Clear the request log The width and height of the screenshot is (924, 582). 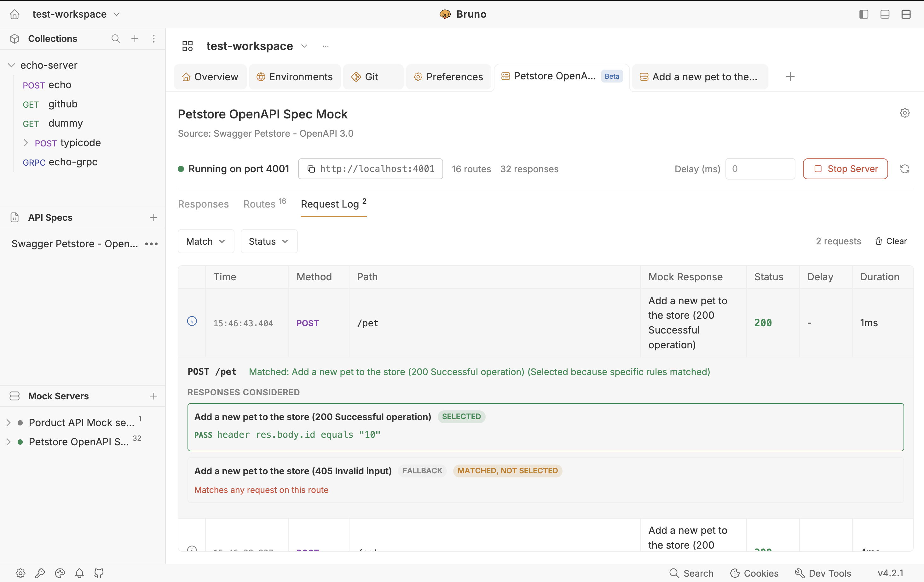click(x=891, y=241)
